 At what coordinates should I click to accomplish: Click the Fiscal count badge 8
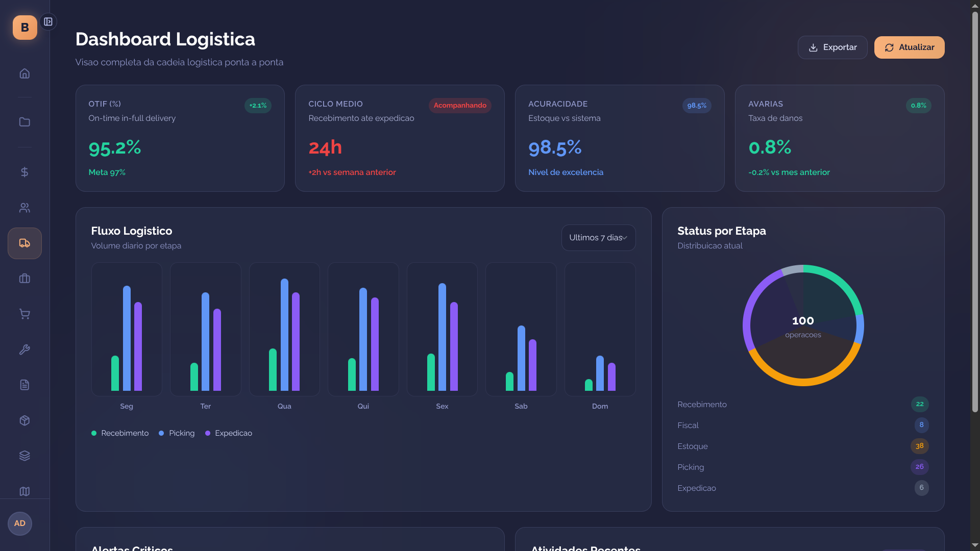coord(922,425)
